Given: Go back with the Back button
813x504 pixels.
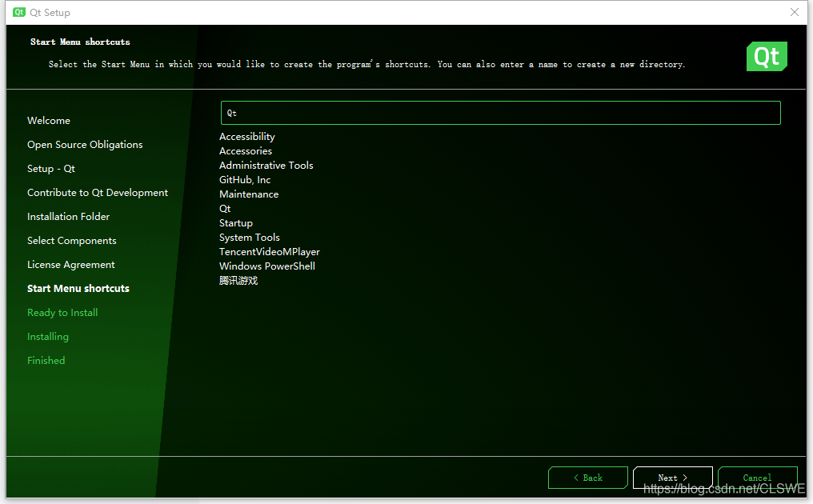Looking at the screenshot, I should [x=588, y=478].
